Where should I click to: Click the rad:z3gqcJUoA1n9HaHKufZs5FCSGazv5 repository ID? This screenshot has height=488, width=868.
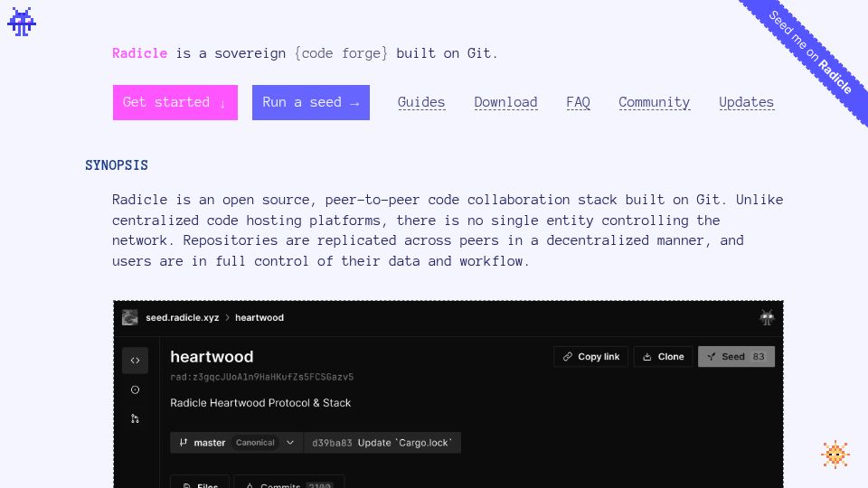(262, 377)
